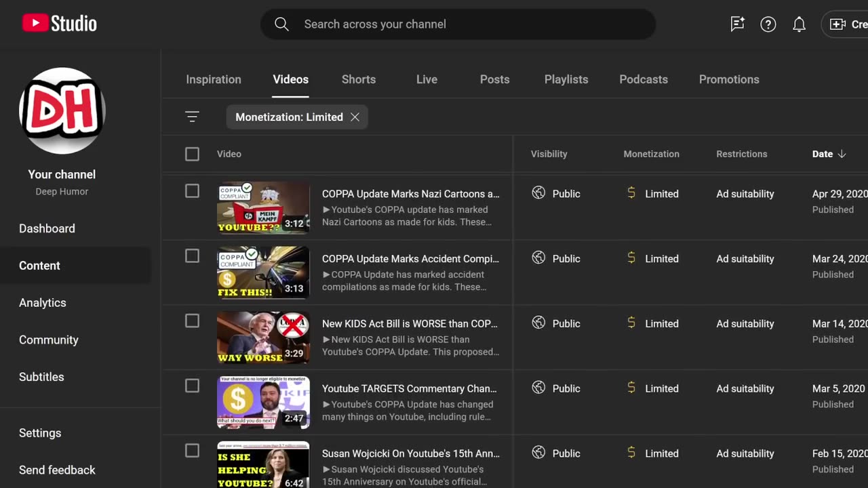The image size is (868, 488).
Task: Open the COPPA Nazi Cartoons video thumbnail
Action: coord(263,207)
